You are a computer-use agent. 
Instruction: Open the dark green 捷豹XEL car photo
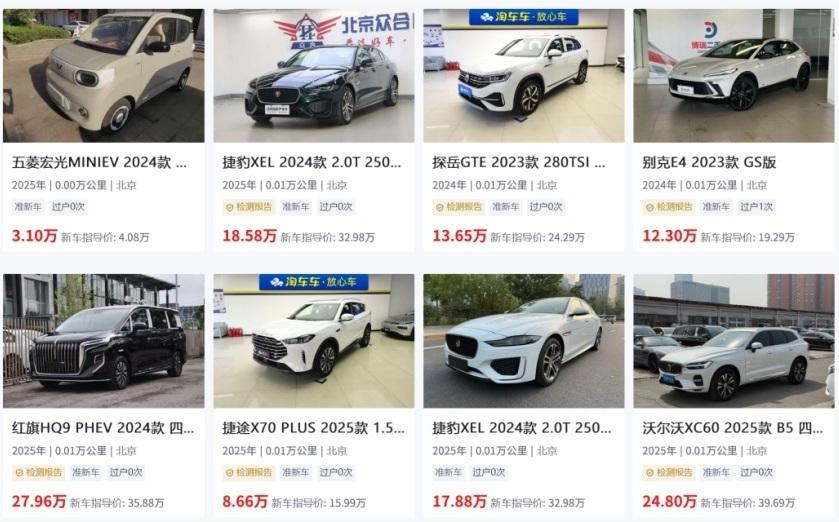[314, 75]
